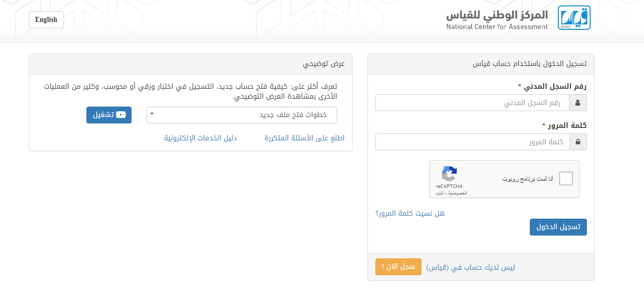Click the تسجيل الدخول login button
Screen dimensions: 644x298
558,227
